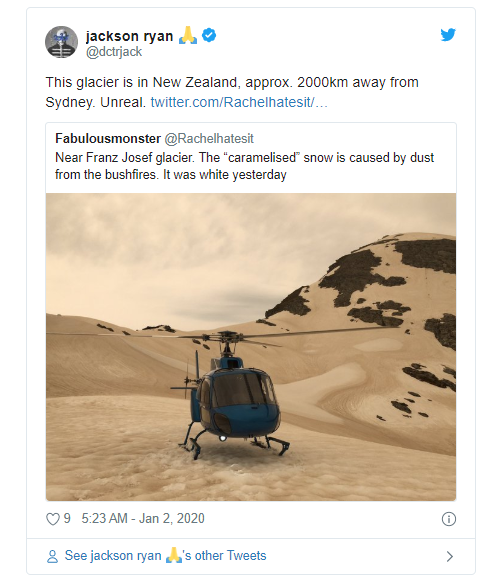Open the helicopter on glacier photo
The image size is (504, 579).
tap(251, 347)
